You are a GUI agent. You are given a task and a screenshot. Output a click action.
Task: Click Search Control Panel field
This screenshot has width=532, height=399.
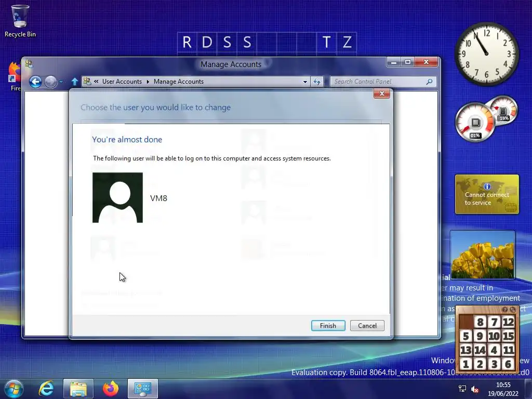pos(378,82)
